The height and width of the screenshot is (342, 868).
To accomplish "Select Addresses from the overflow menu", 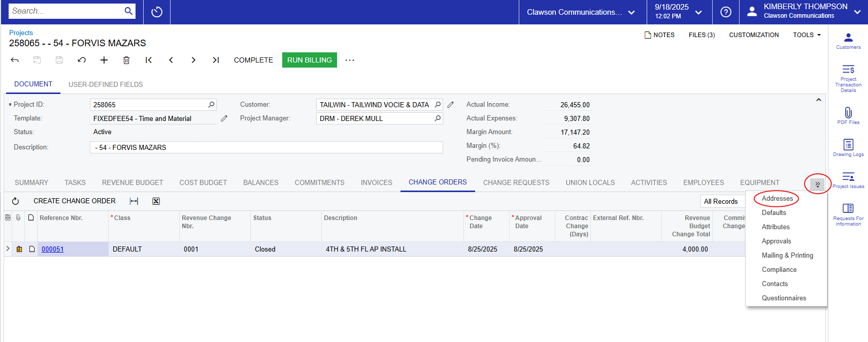I will pyautogui.click(x=777, y=199).
